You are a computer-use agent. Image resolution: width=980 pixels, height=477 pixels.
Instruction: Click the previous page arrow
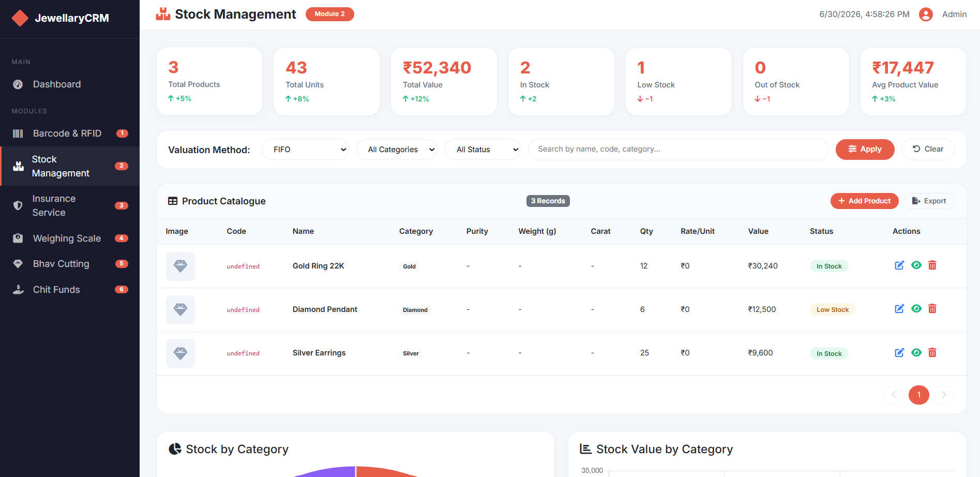click(894, 395)
